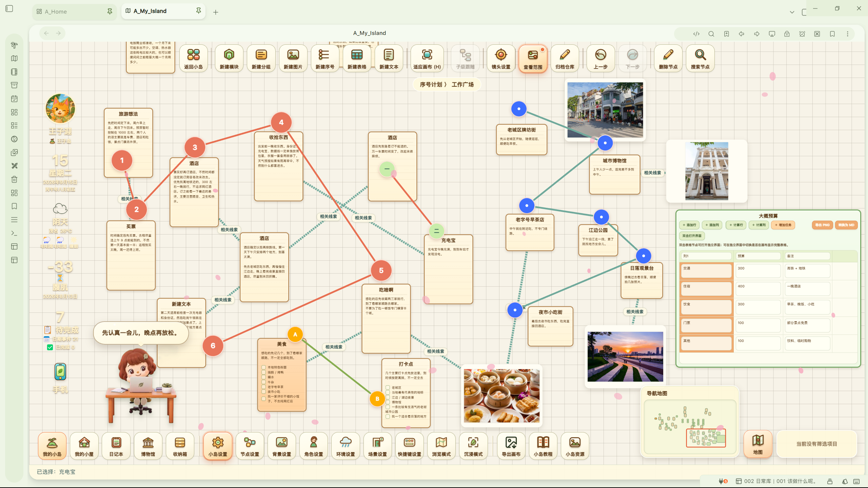Create a numbered node via 新建序号
The width and height of the screenshot is (868, 488).
[x=325, y=58]
